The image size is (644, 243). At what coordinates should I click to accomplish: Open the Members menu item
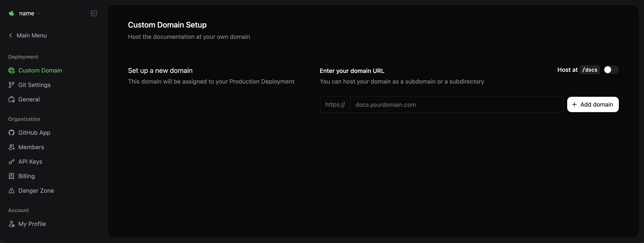(x=31, y=147)
